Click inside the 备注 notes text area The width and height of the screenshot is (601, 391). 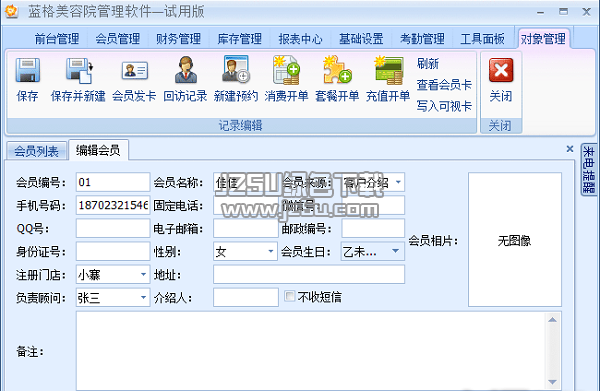310,351
